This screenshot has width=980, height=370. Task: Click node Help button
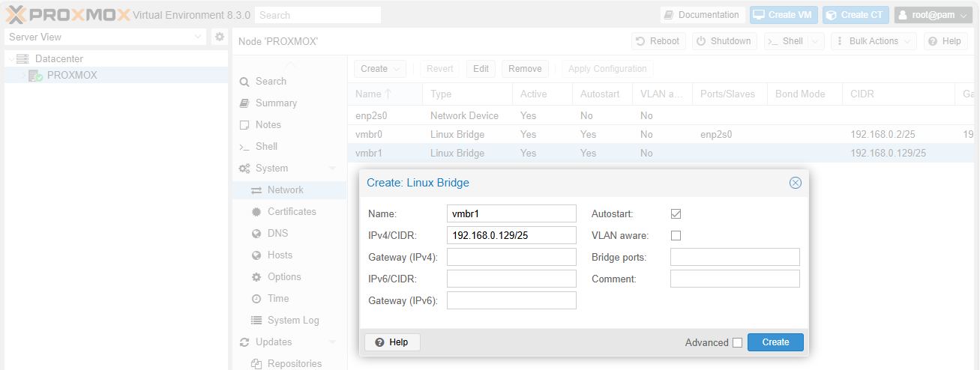pos(945,41)
